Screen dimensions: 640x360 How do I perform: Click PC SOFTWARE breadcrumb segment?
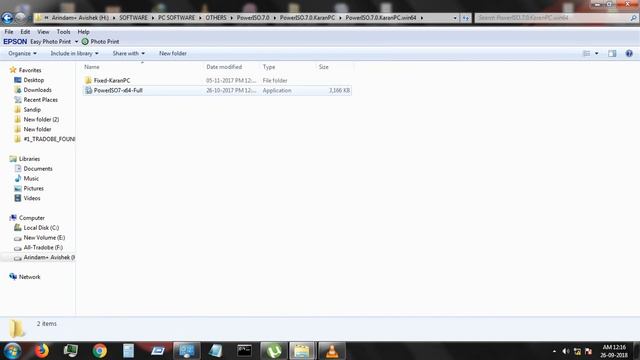click(x=176, y=18)
